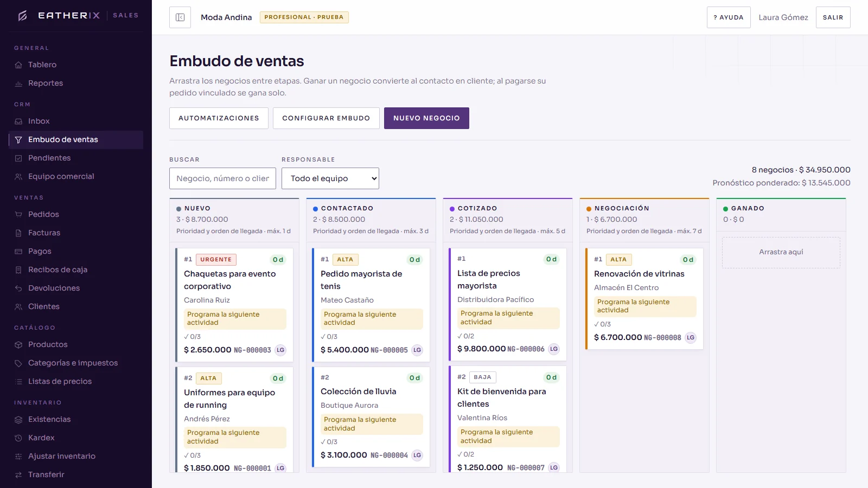Create a deal with Nuevo negocio
Screen dimensions: 868x488
426,118
